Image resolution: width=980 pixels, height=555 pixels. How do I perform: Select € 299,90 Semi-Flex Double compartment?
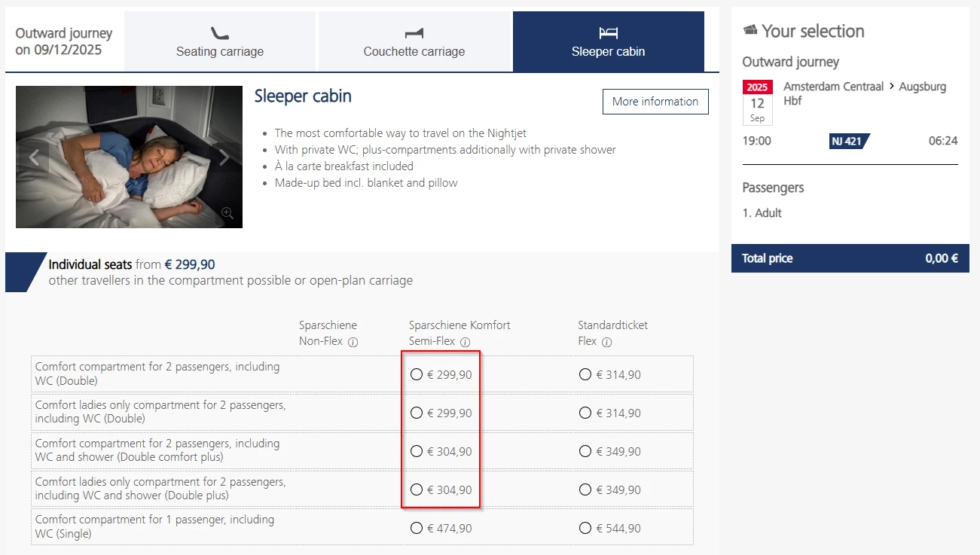pyautogui.click(x=417, y=374)
